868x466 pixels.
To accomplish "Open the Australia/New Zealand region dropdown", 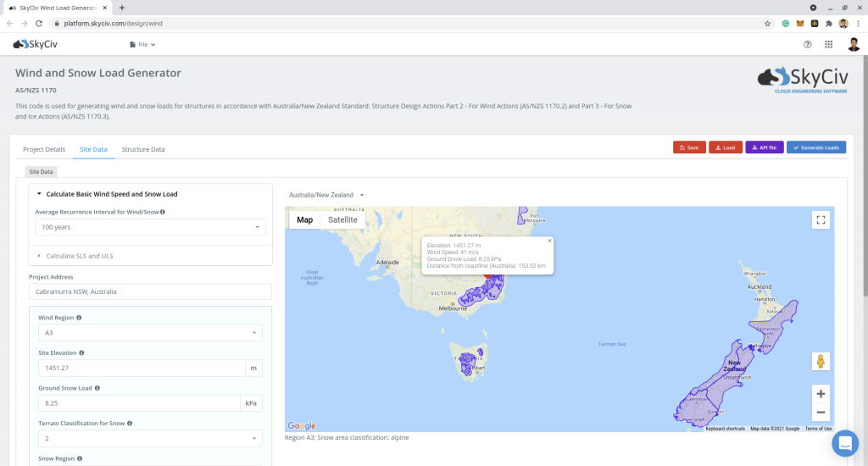I will (x=326, y=195).
